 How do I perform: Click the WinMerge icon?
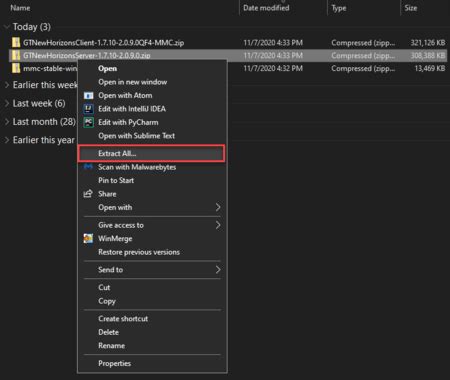[x=88, y=238]
